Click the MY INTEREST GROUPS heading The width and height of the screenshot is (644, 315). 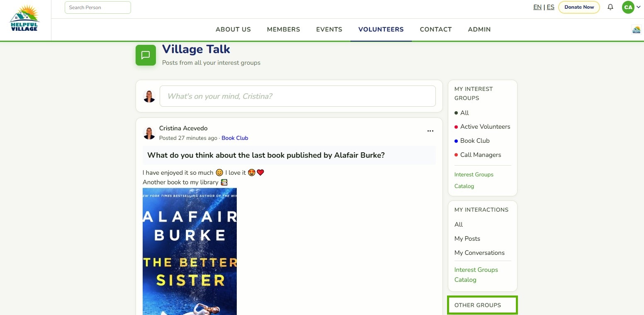(474, 93)
